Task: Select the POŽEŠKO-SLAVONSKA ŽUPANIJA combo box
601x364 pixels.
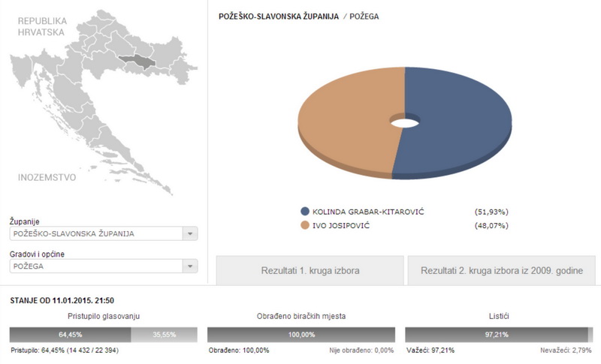Action: (x=104, y=233)
